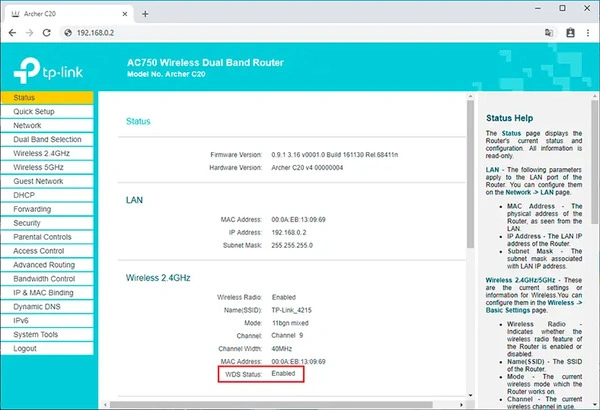Click the site info globe icon

[68, 33]
